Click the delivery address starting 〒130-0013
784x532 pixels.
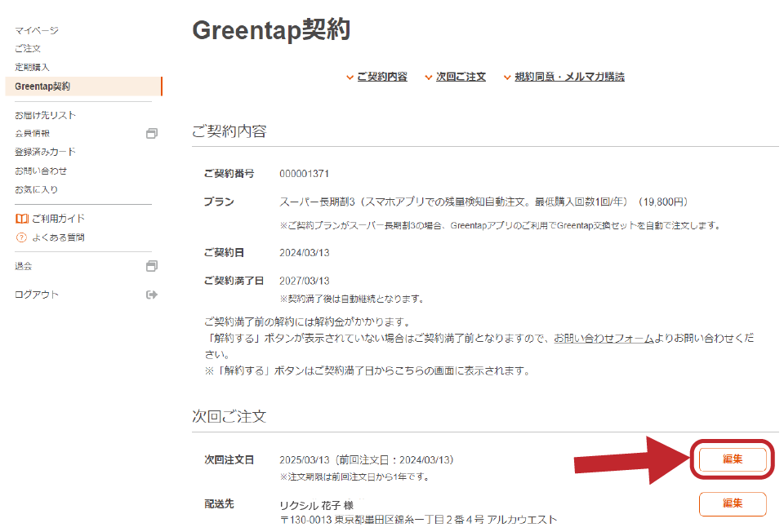pyautogui.click(x=418, y=520)
